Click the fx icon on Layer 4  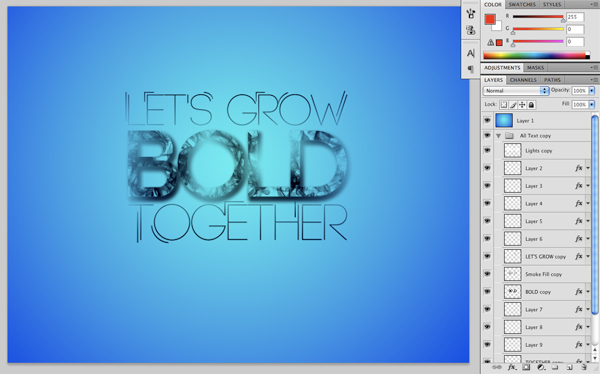pos(579,203)
